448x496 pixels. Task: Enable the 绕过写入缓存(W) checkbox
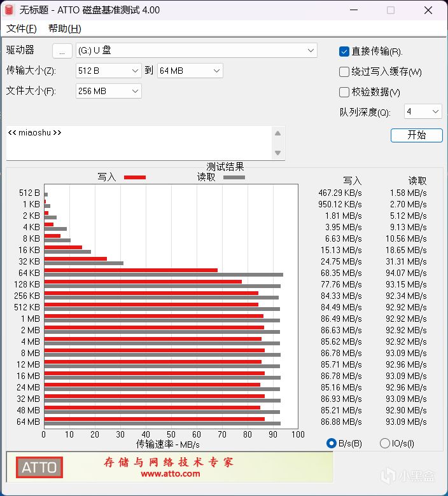point(344,72)
